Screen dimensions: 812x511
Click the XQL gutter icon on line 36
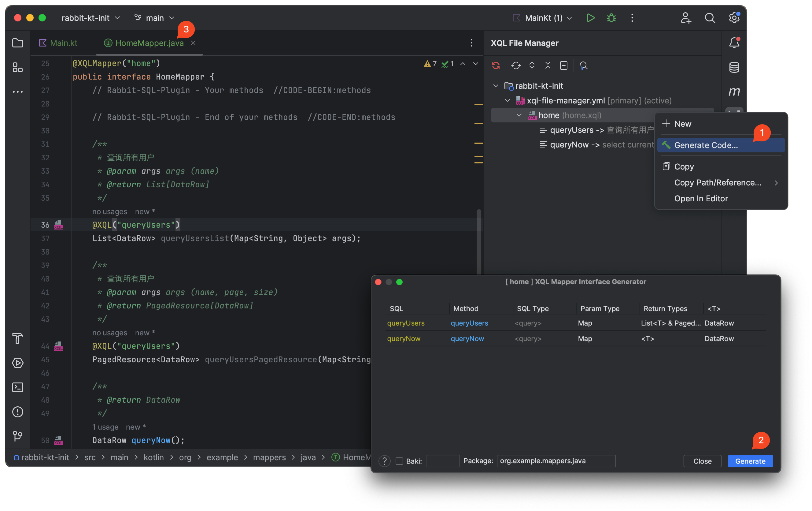58,225
